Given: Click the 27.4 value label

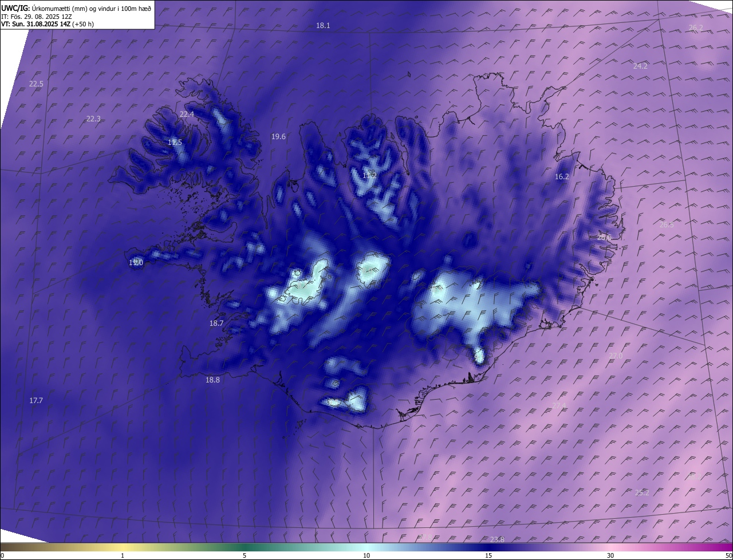Looking at the screenshot, I should (x=559, y=405).
